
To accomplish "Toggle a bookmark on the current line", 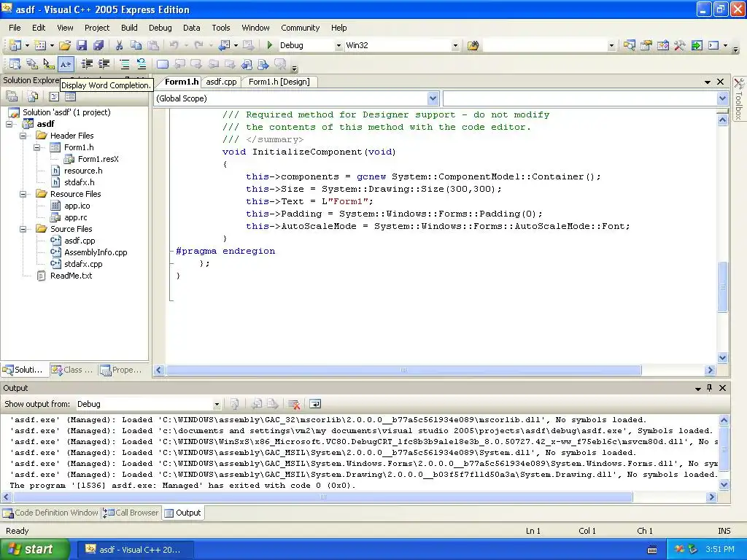I will [x=163, y=64].
